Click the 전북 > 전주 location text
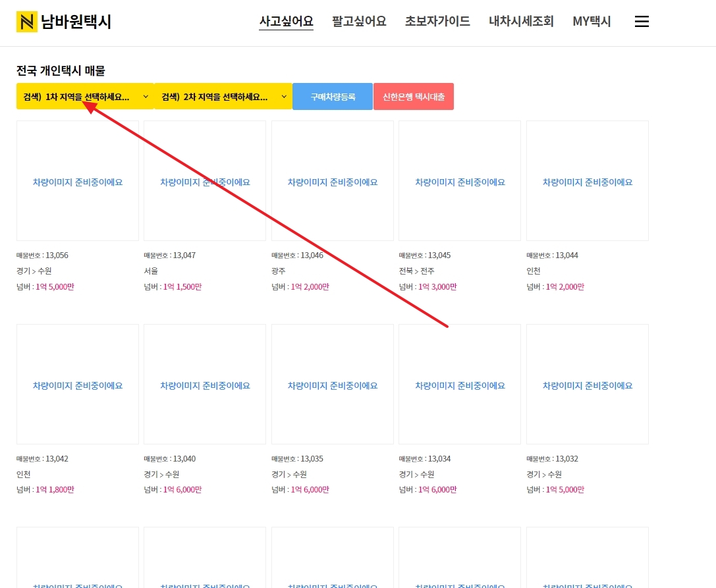The width and height of the screenshot is (716, 588). click(416, 271)
